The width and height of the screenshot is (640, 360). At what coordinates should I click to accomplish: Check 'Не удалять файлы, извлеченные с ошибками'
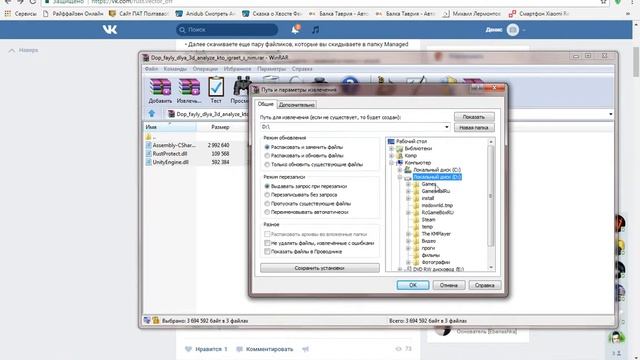267,243
